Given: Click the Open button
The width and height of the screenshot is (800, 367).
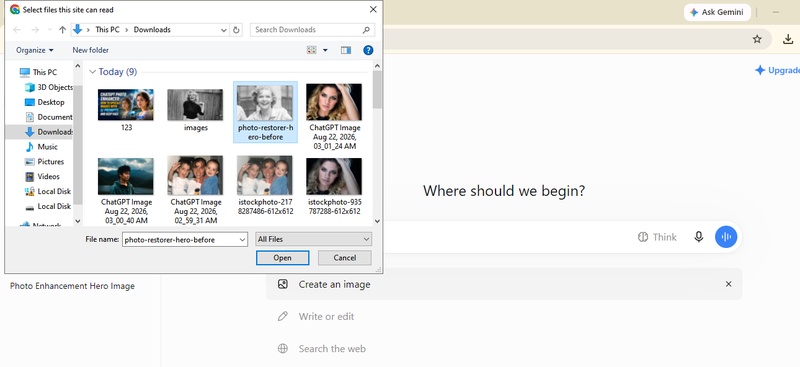Looking at the screenshot, I should [282, 258].
